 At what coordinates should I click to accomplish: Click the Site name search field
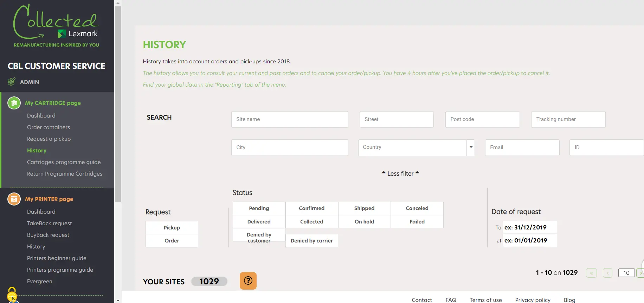pos(290,119)
